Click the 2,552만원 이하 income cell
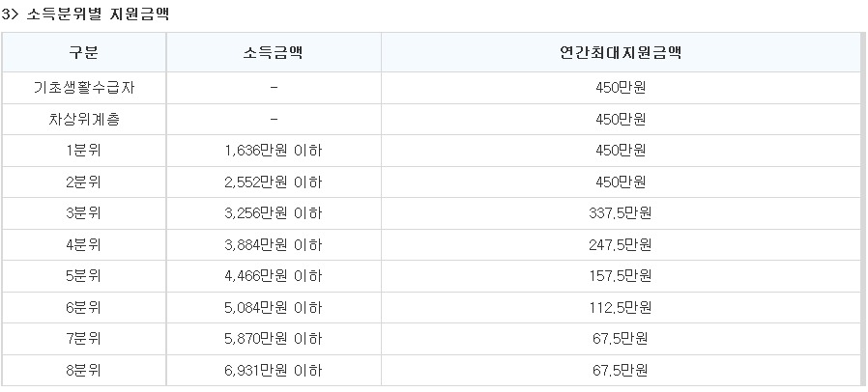The height and width of the screenshot is (392, 868). pyautogui.click(x=273, y=182)
